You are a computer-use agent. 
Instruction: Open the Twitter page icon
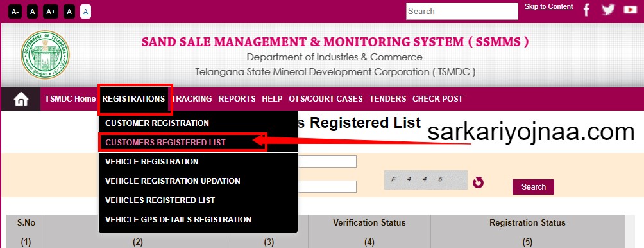point(608,10)
